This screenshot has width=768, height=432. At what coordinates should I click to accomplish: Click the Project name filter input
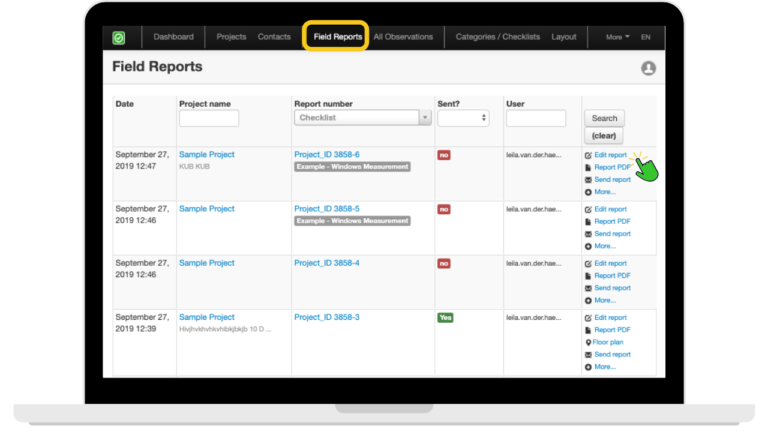[x=209, y=118]
